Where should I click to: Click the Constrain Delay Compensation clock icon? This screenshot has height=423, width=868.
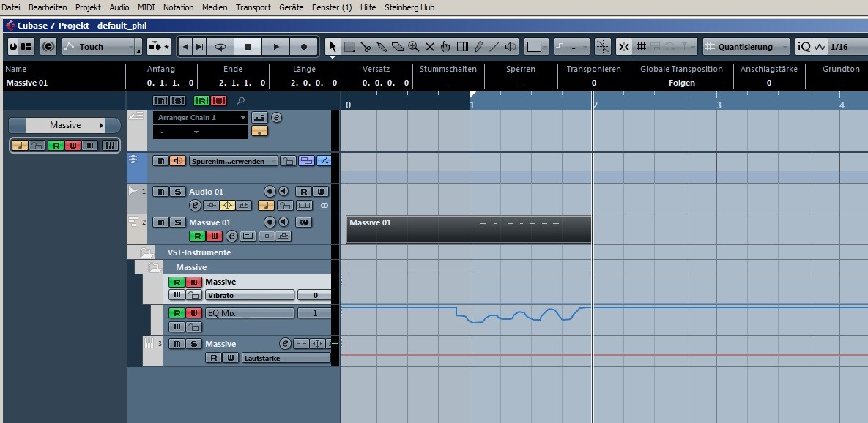(49, 47)
